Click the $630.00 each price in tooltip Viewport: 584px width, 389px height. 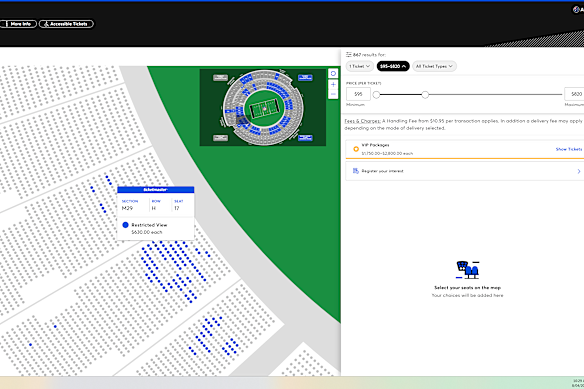point(147,232)
